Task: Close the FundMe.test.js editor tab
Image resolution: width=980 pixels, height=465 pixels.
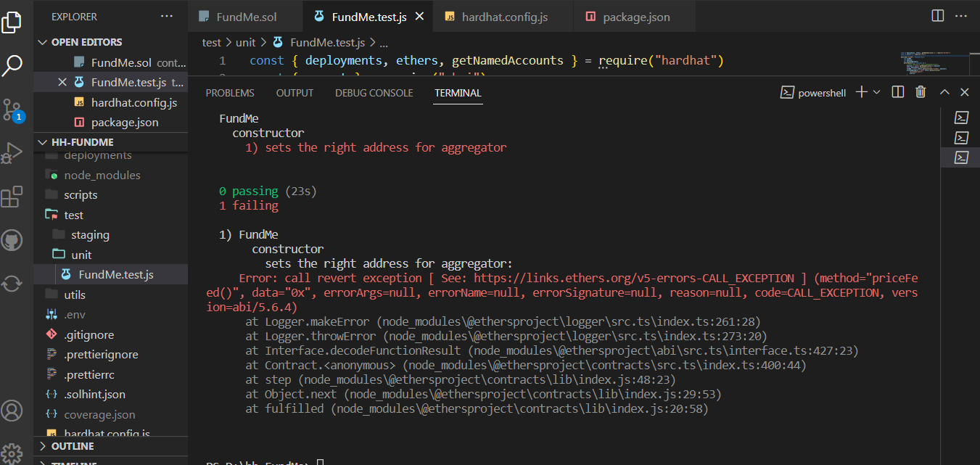Action: [x=419, y=16]
